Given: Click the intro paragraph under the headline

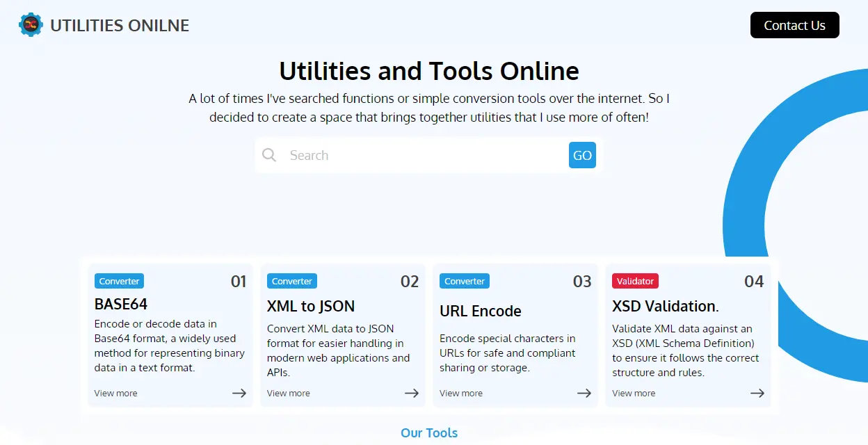Looking at the screenshot, I should 429,108.
